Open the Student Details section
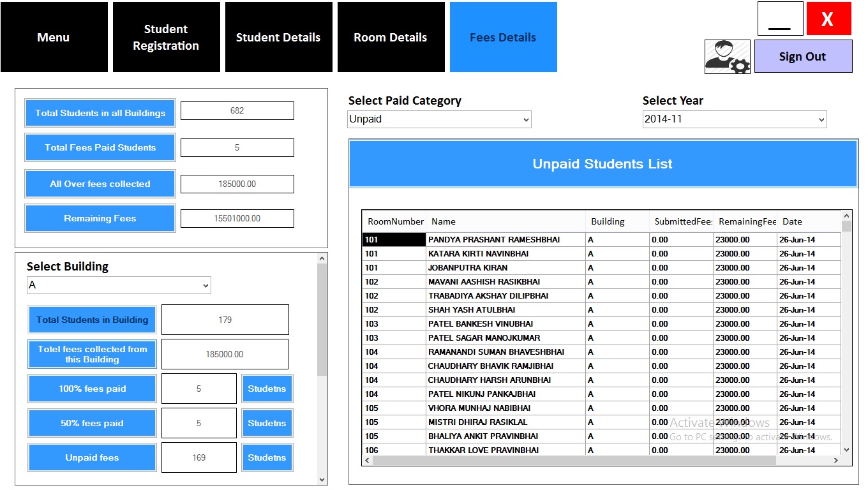Image resolution: width=868 pixels, height=490 pixels. [x=278, y=36]
